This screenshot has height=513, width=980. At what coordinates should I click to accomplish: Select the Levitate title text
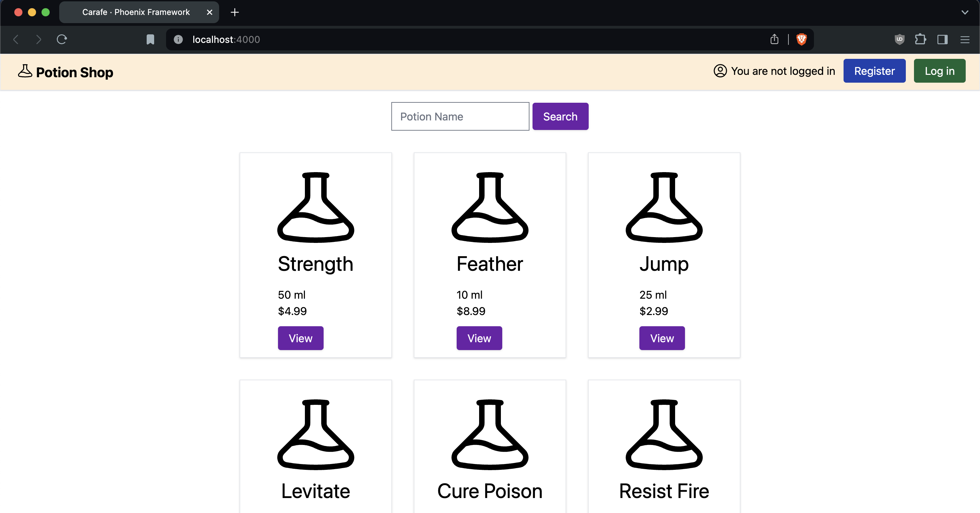pyautogui.click(x=316, y=491)
